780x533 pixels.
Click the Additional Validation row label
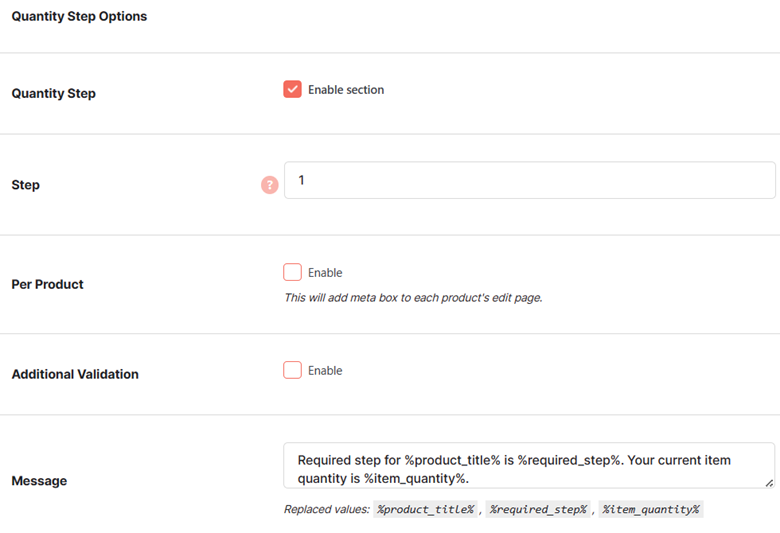point(75,374)
